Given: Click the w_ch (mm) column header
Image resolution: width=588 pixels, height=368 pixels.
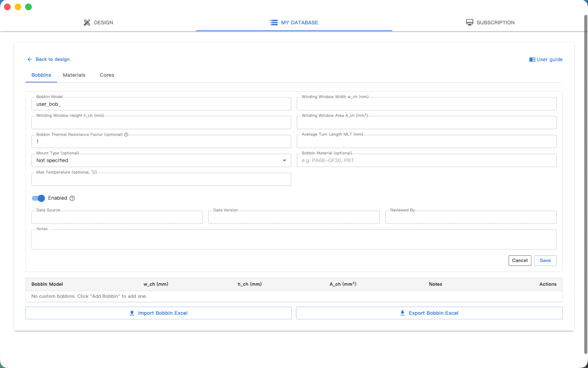Looking at the screenshot, I should 156,284.
